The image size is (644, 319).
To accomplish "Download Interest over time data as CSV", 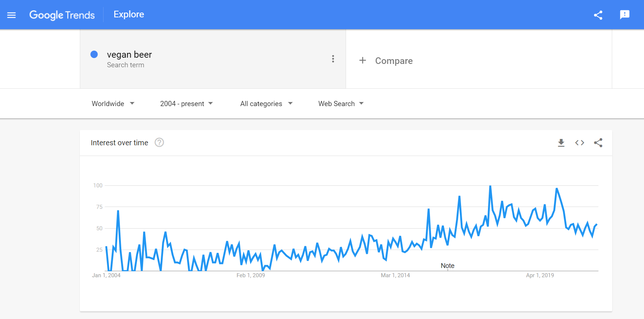I will 561,143.
